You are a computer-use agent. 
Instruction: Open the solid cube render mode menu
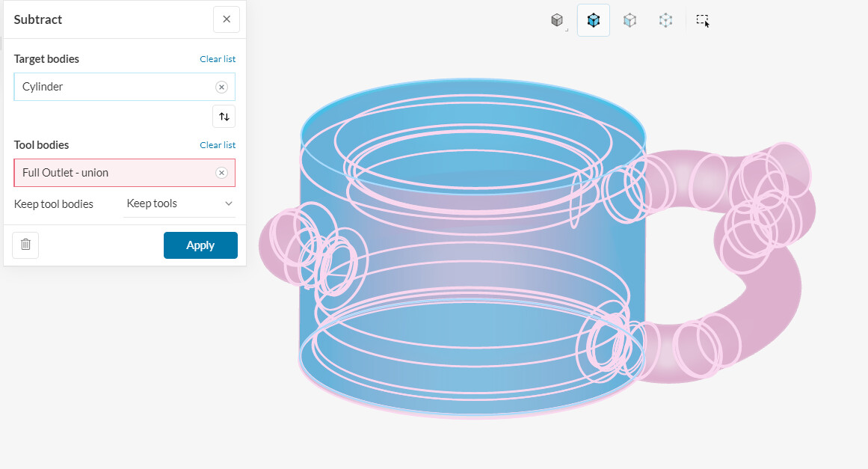click(558, 20)
